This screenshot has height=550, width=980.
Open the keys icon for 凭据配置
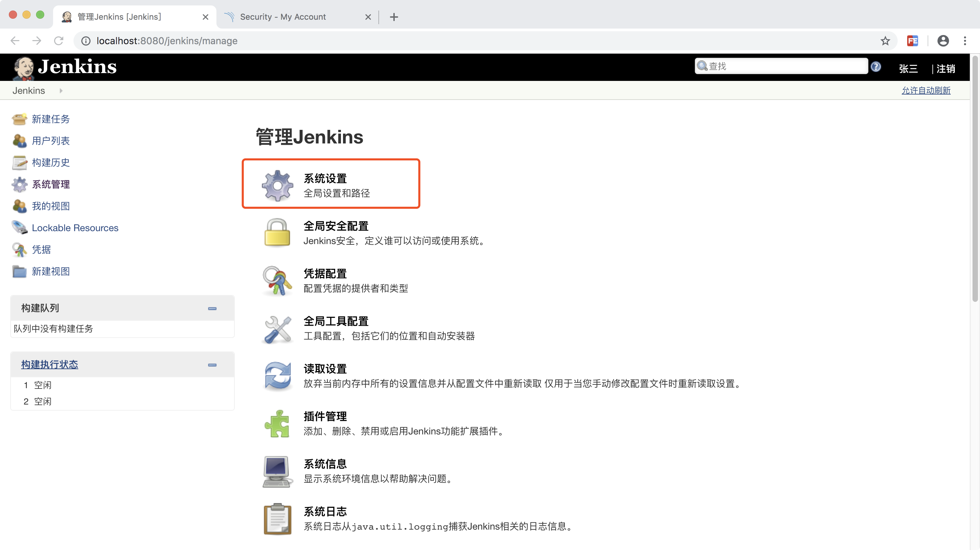tap(277, 280)
